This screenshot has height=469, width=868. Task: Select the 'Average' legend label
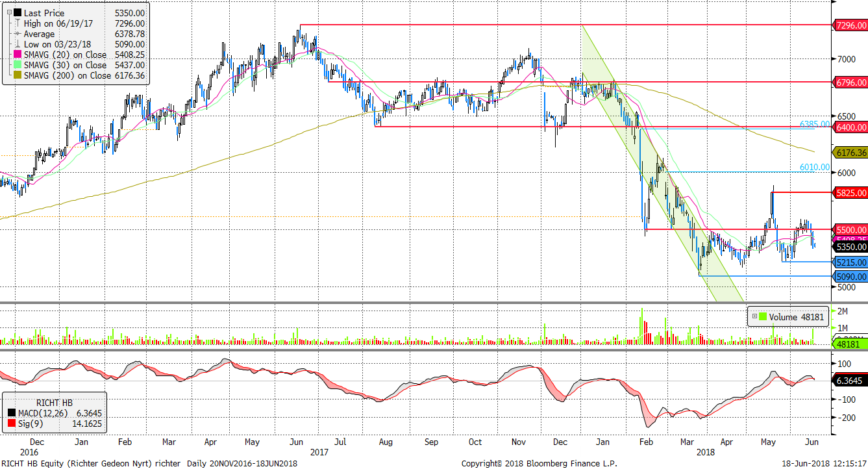(x=40, y=34)
